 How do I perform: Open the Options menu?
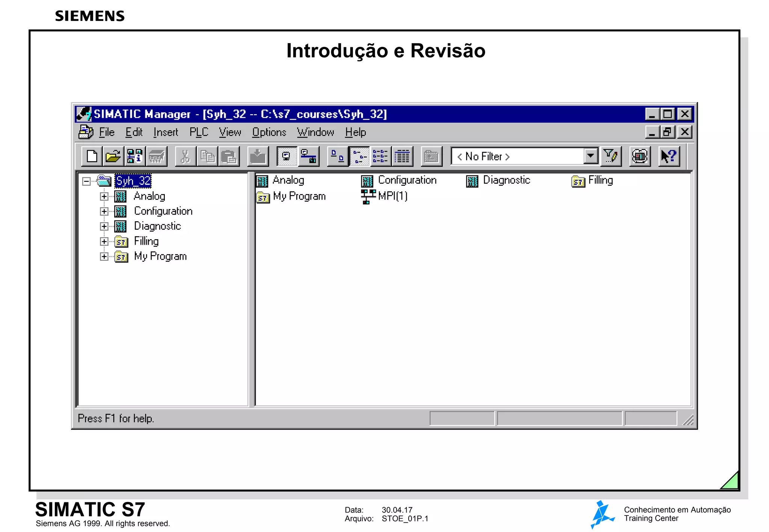[269, 132]
